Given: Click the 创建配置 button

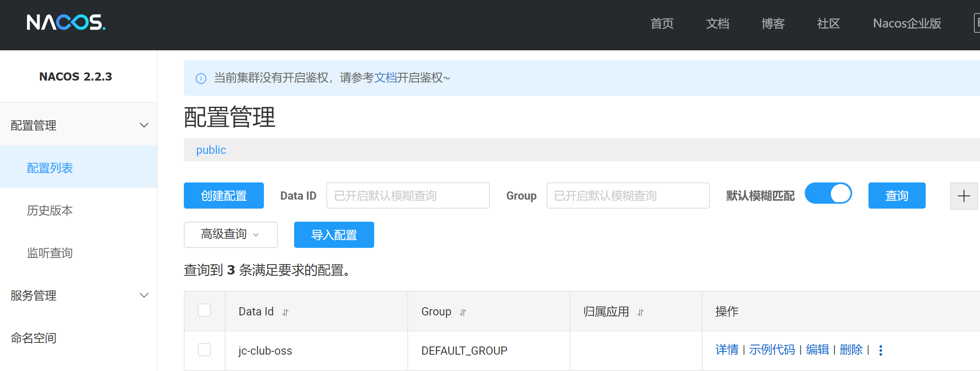Looking at the screenshot, I should point(224,196).
